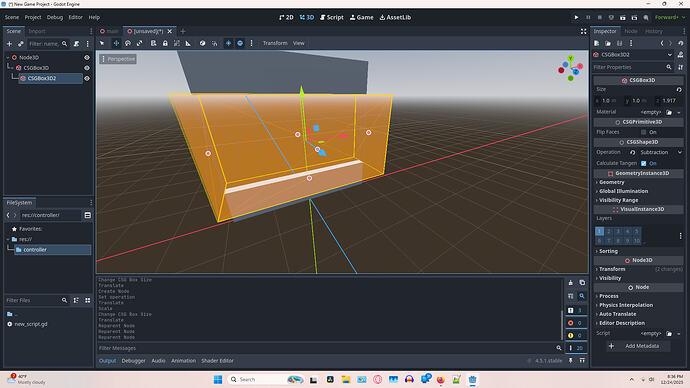
Task: Click the Pause running project icon
Action: 588,17
